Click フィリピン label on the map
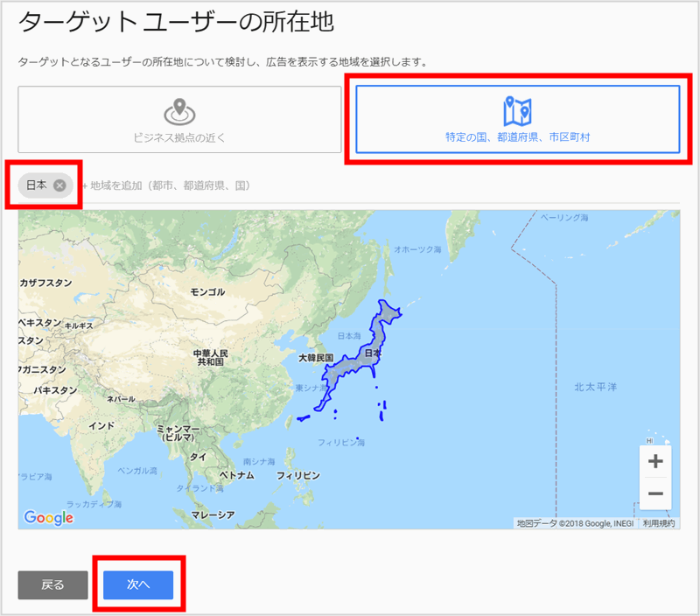The height and width of the screenshot is (616, 700). tap(298, 475)
